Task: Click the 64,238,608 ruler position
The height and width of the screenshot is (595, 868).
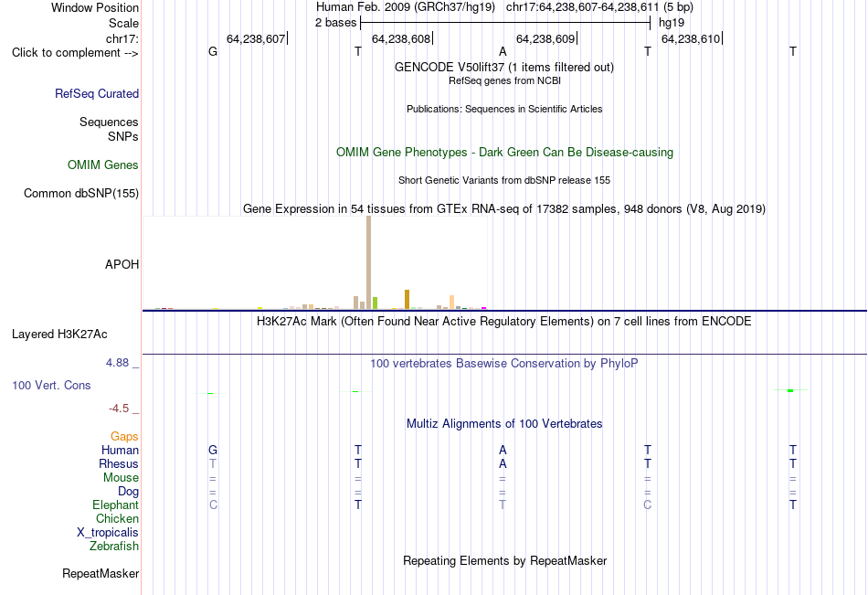Action: (x=401, y=38)
